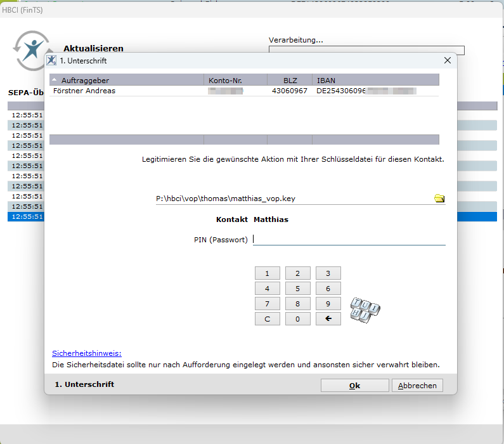Focus the PIN (Passwort) input field
The height and width of the screenshot is (444, 504).
coord(349,239)
